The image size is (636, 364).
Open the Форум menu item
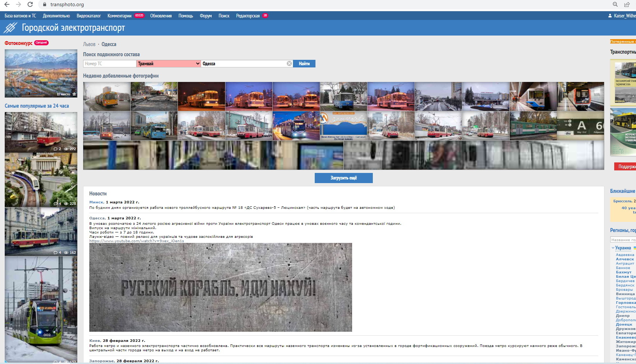(x=205, y=16)
